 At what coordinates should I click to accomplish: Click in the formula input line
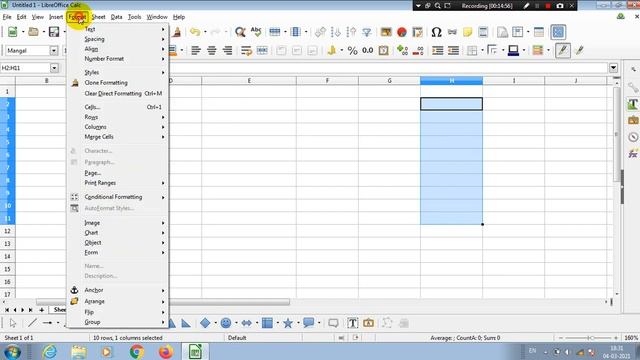pos(388,68)
